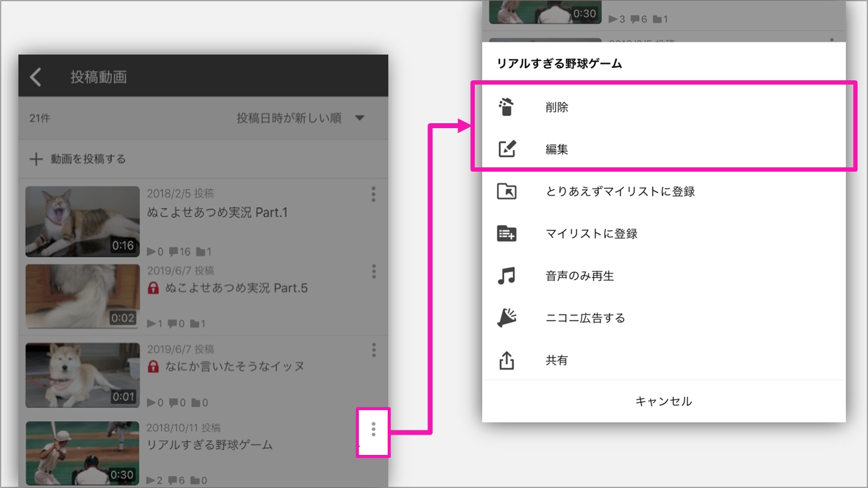Image resolution: width=868 pixels, height=488 pixels.
Task: Select 削除 from the action sheet
Action: click(x=557, y=107)
